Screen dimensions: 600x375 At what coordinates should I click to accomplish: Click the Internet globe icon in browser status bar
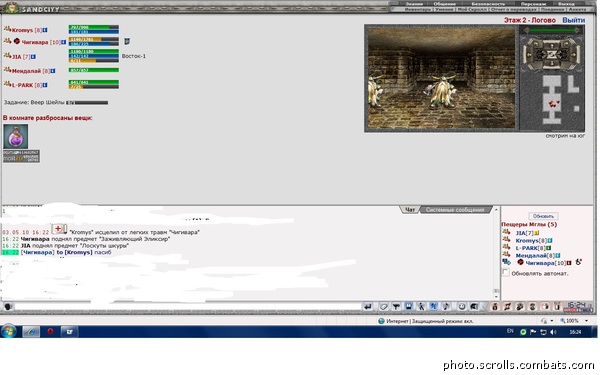tap(381, 321)
